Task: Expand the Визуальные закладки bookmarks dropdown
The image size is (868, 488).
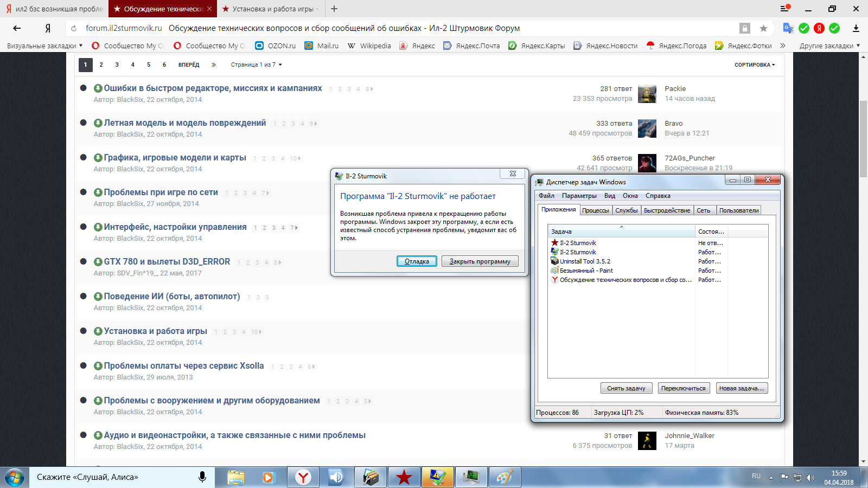Action: (x=45, y=46)
